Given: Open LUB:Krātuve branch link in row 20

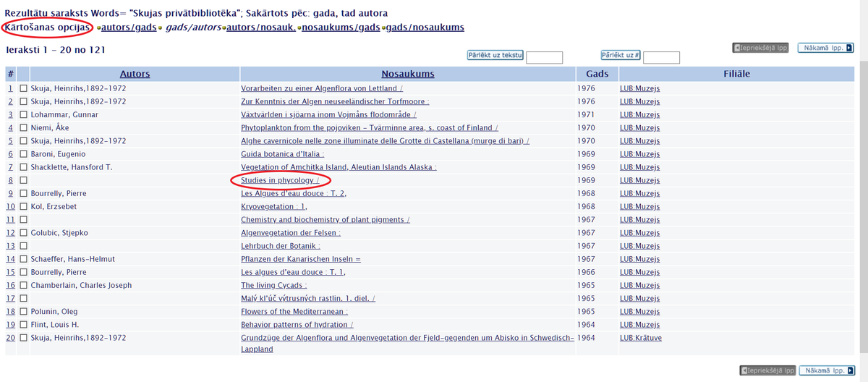Looking at the screenshot, I should pyautogui.click(x=641, y=338).
